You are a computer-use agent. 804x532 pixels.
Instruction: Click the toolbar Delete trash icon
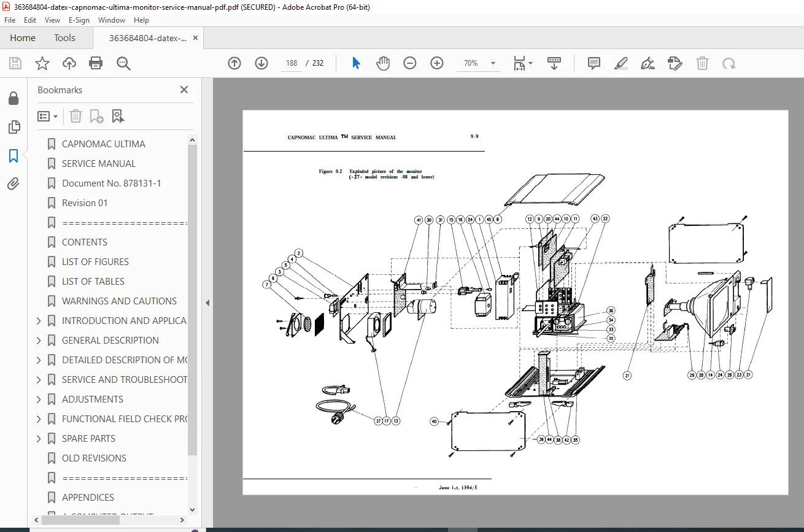702,63
